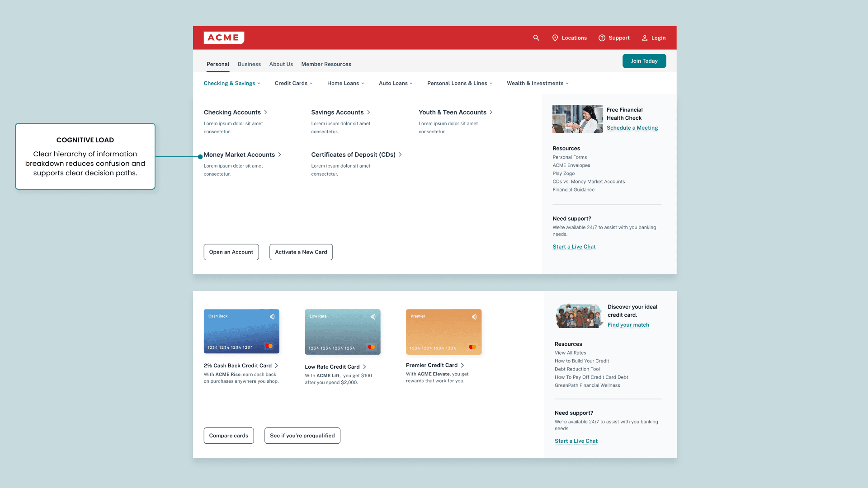
Task: Click the Low Rate card image
Action: click(x=342, y=332)
